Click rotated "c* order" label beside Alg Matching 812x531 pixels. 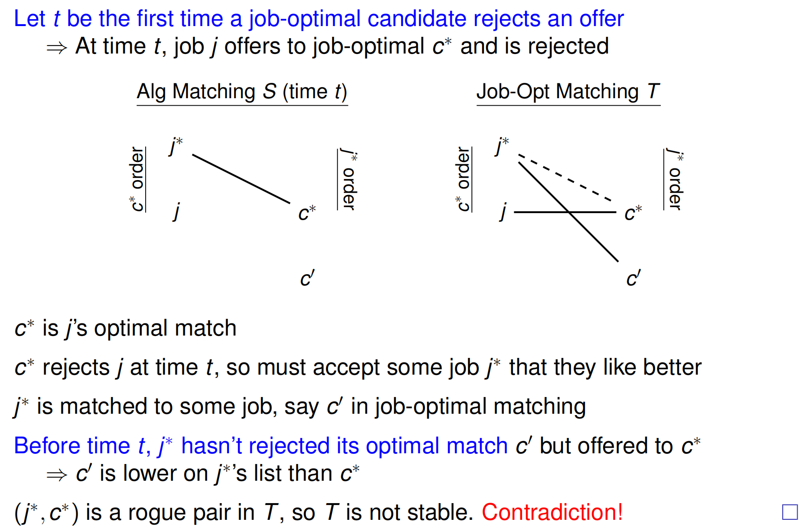[x=137, y=179]
